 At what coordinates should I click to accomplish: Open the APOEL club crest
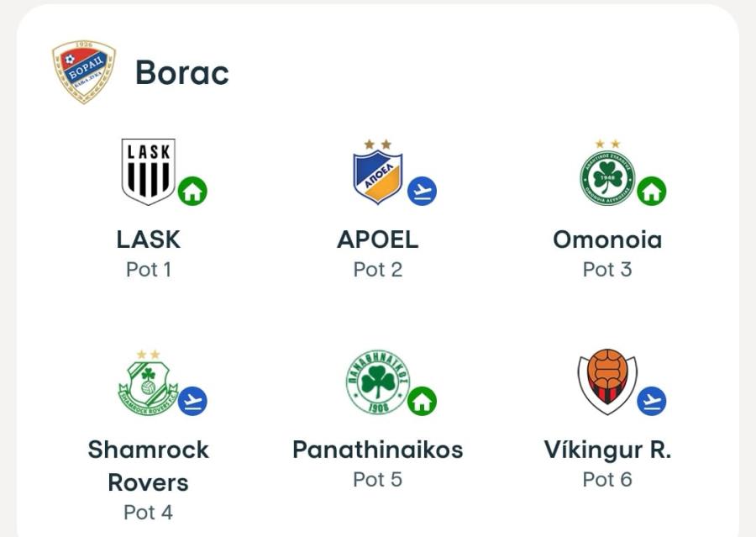(x=377, y=171)
